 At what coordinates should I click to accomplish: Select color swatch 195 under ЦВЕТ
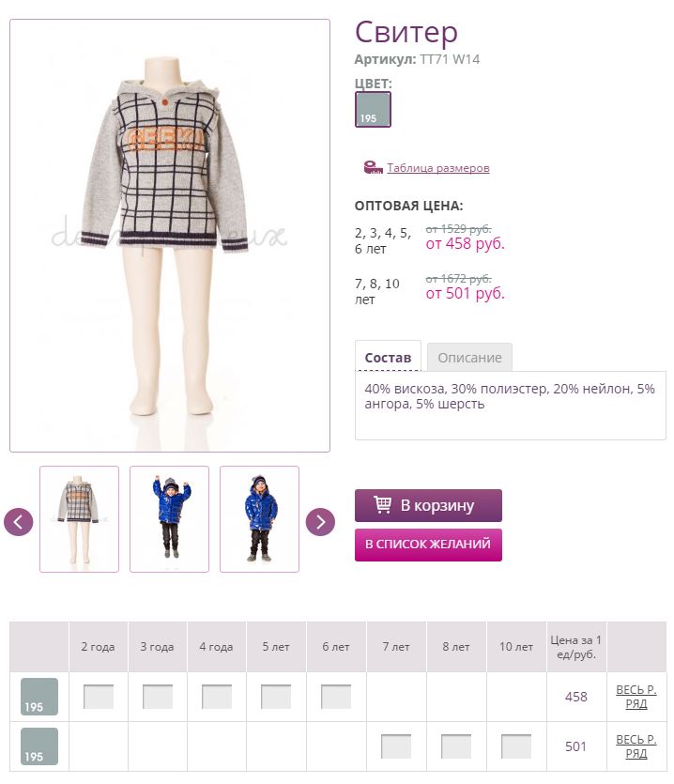tap(373, 110)
